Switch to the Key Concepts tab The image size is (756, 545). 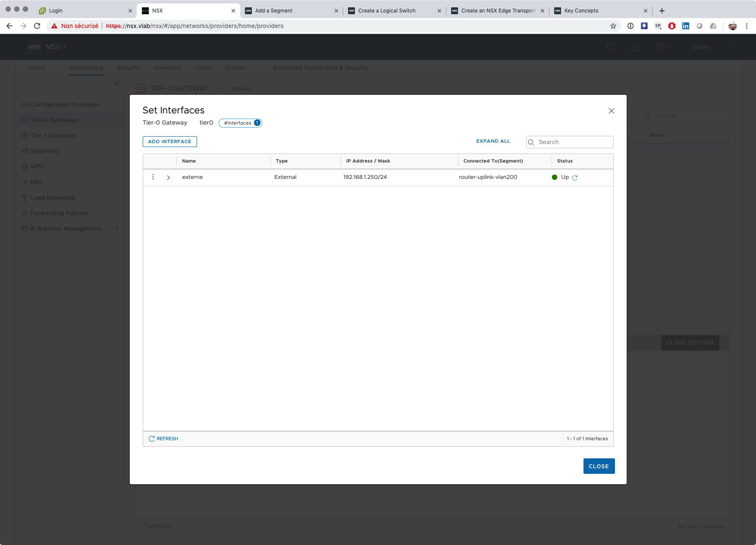pos(581,11)
